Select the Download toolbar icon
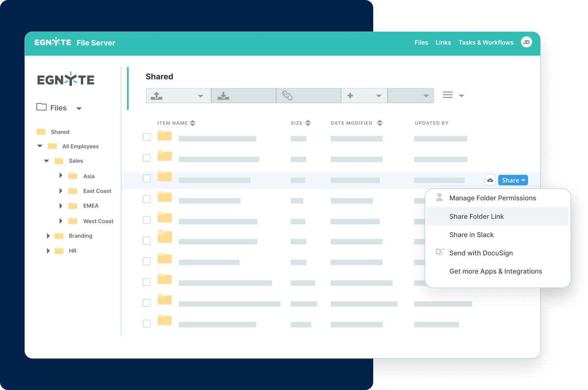The image size is (588, 390). coord(223,95)
